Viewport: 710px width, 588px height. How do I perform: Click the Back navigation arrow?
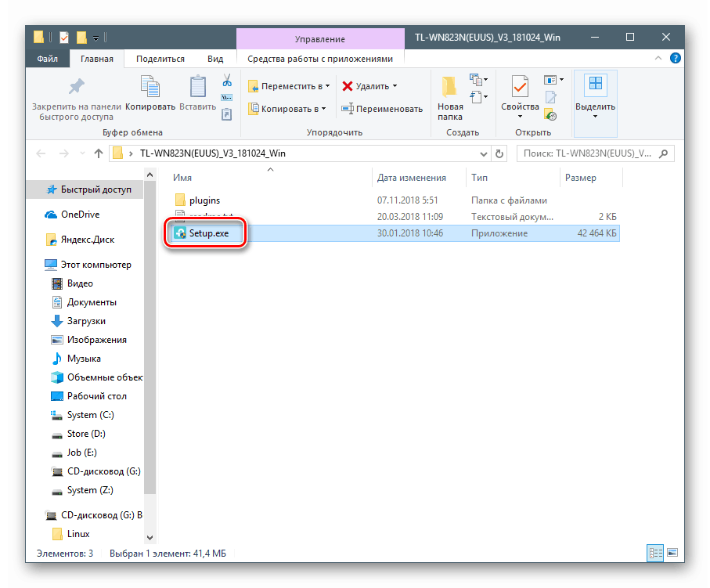41,153
